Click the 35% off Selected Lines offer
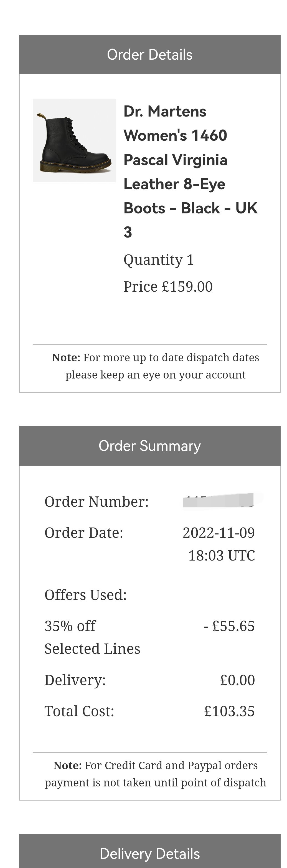 pyautogui.click(x=92, y=637)
